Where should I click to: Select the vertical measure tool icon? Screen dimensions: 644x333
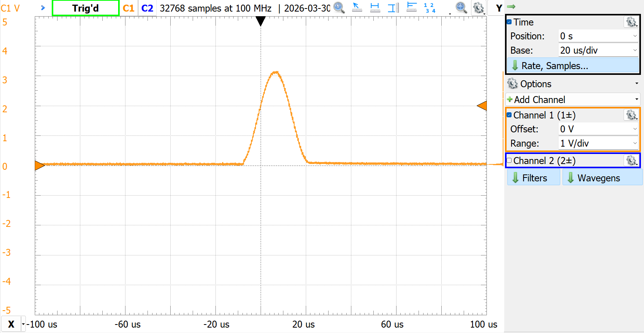pos(393,8)
